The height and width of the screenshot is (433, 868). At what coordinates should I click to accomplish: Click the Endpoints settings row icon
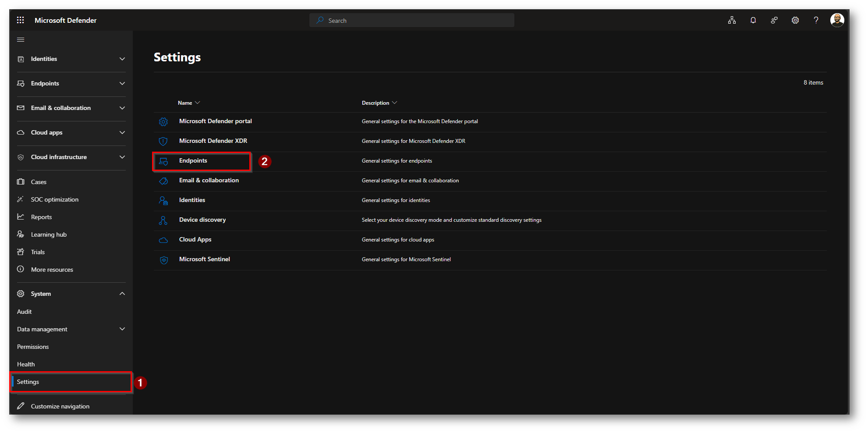tap(163, 161)
